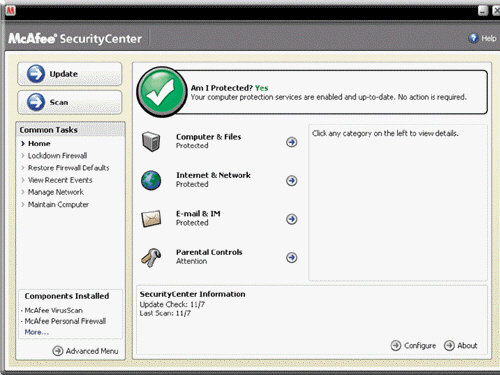This screenshot has width=500, height=375.
Task: Click McAfee Personal Firewall component entry
Action: coord(65,321)
